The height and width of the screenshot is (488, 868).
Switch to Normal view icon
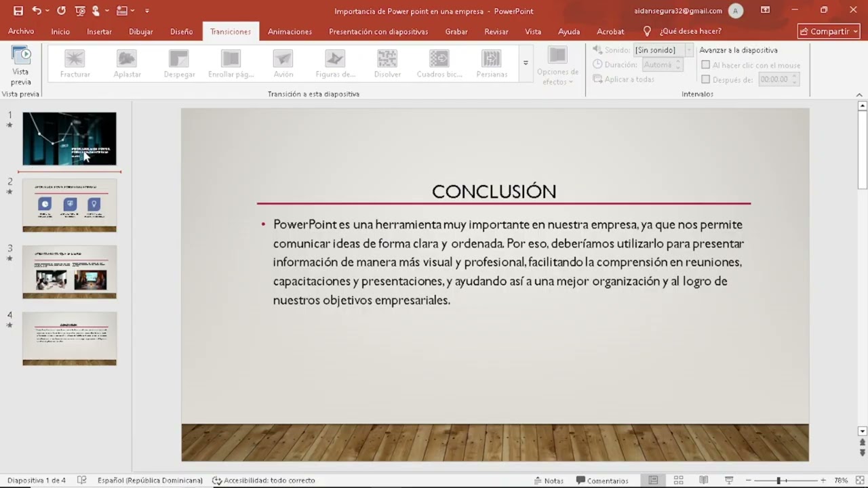[653, 481]
